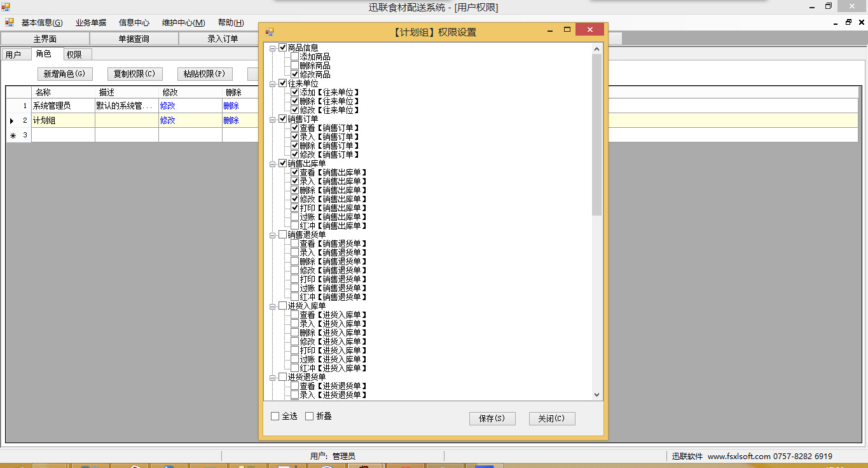Save permissions with the 保存 button
The width and height of the screenshot is (868, 468).
click(492, 418)
